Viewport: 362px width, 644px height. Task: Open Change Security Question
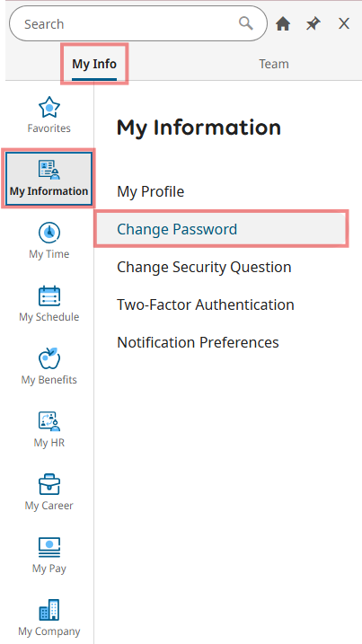pos(204,267)
